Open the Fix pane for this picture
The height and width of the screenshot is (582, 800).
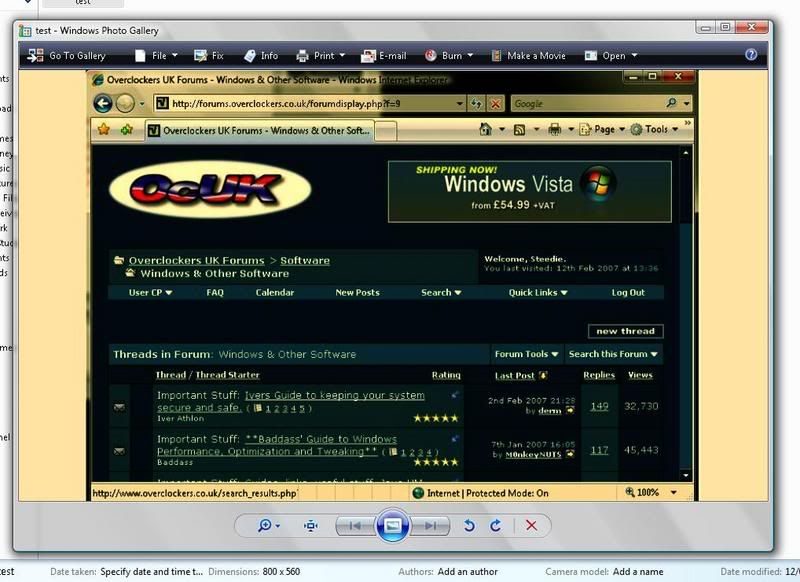(209, 56)
